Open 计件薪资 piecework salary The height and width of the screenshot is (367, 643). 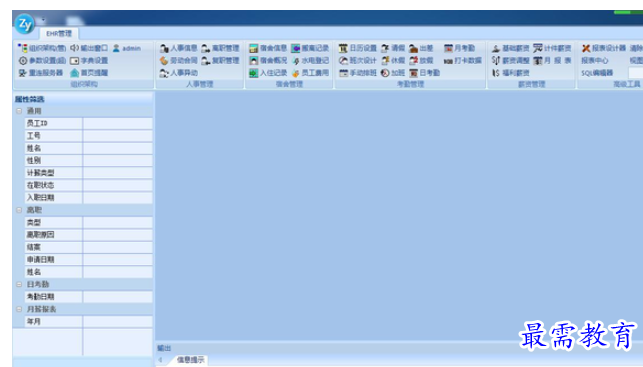point(552,48)
